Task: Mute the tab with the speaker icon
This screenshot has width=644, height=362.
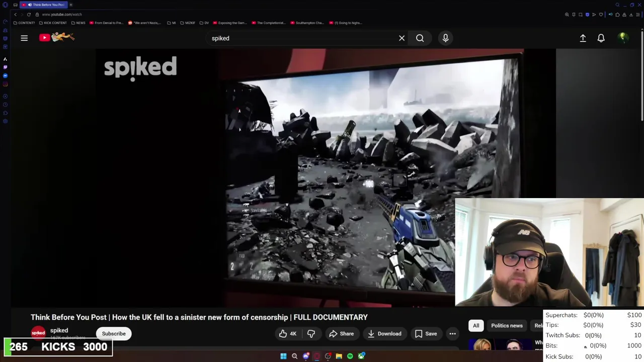Action: point(610,15)
